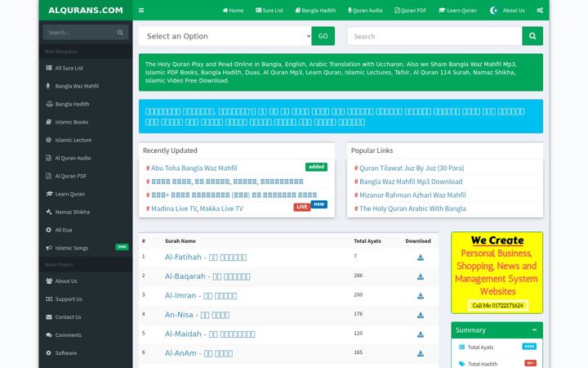Screen dimensions: 588x368
Task: Open Quran PDF in the top navigation
Action: (410, 10)
